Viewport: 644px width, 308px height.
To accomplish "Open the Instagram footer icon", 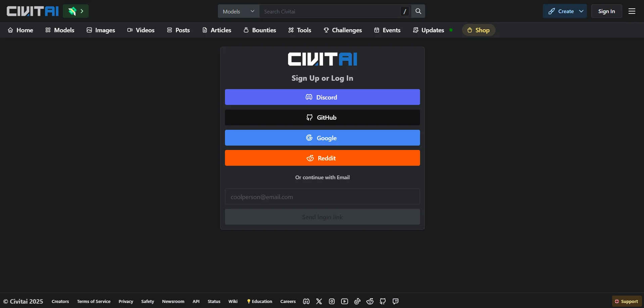I will (x=332, y=301).
